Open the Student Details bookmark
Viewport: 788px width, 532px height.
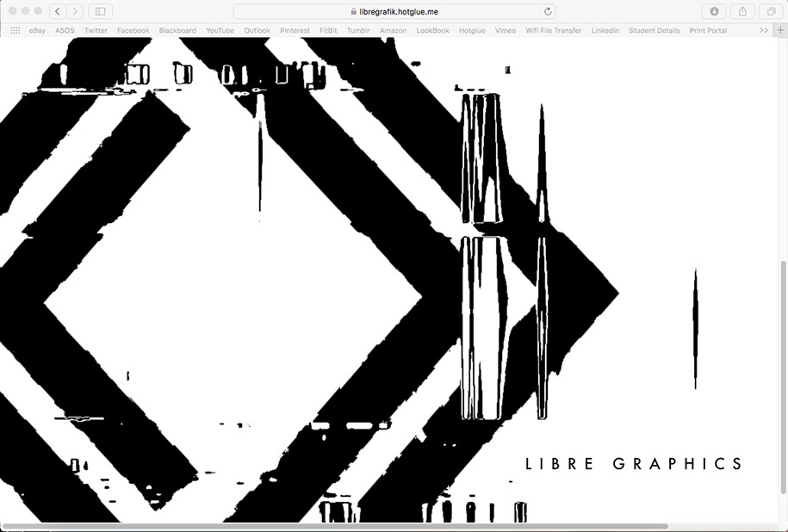(654, 30)
